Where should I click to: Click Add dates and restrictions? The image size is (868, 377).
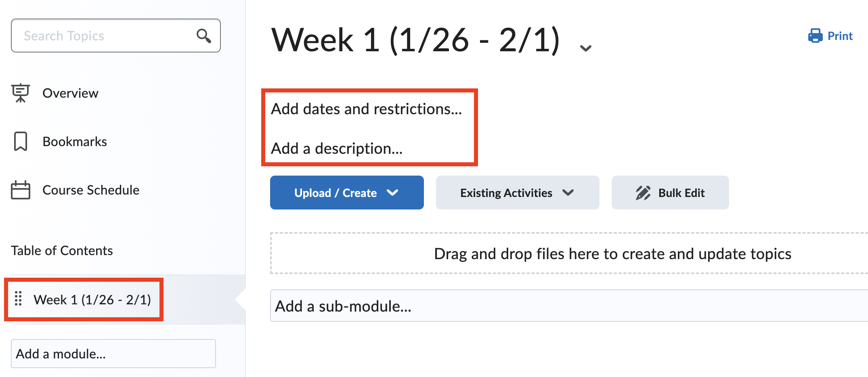point(366,109)
